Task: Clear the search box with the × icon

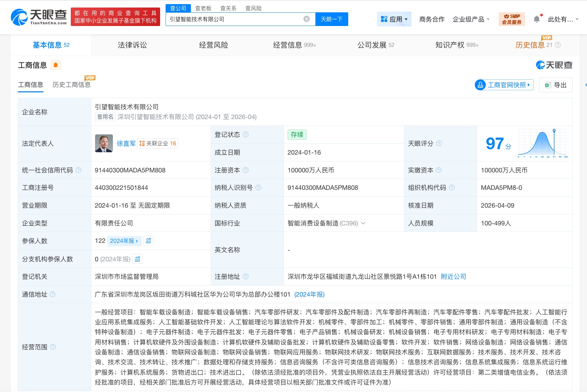Action: click(x=306, y=19)
